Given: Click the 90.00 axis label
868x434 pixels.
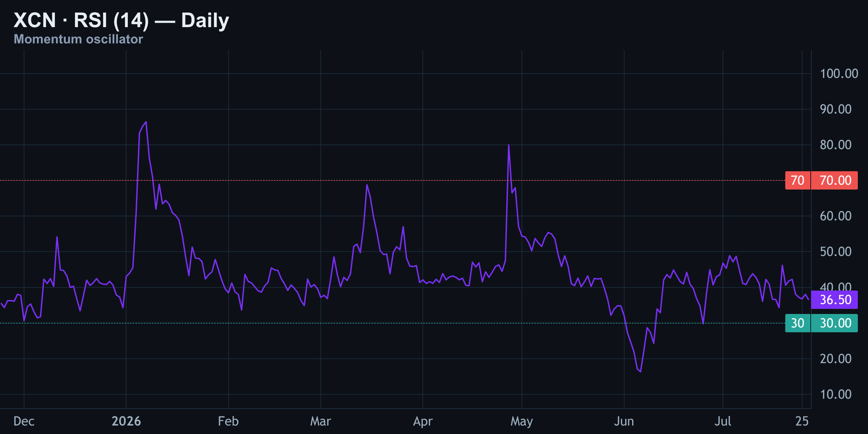Looking at the screenshot, I should 835,109.
